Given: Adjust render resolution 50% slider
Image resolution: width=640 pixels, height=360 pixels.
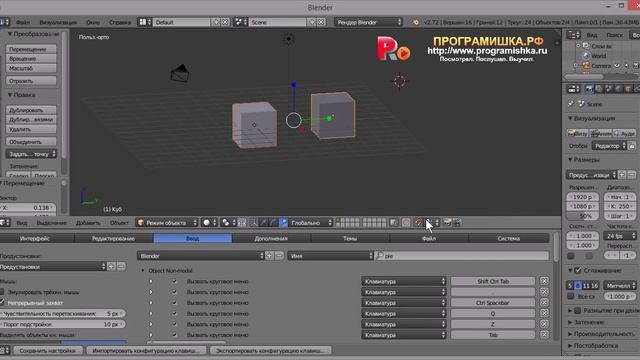Looking at the screenshot, I should (582, 216).
